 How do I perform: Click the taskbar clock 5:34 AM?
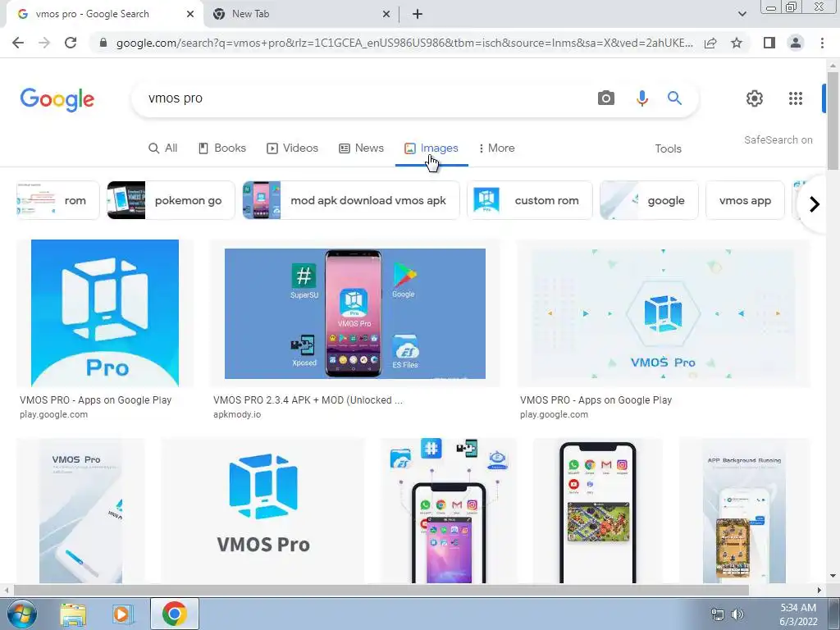(798, 614)
